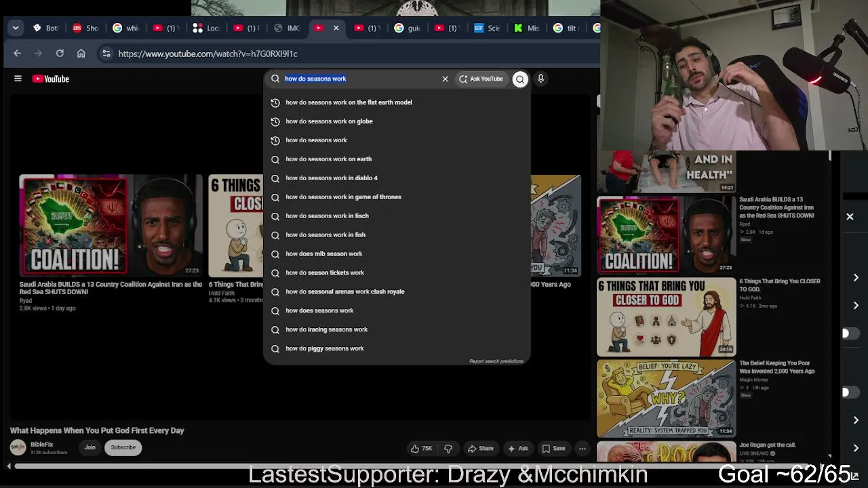Select suggestion 'how do seasons work on earth'
Image resolution: width=868 pixels, height=488 pixels.
pos(397,159)
